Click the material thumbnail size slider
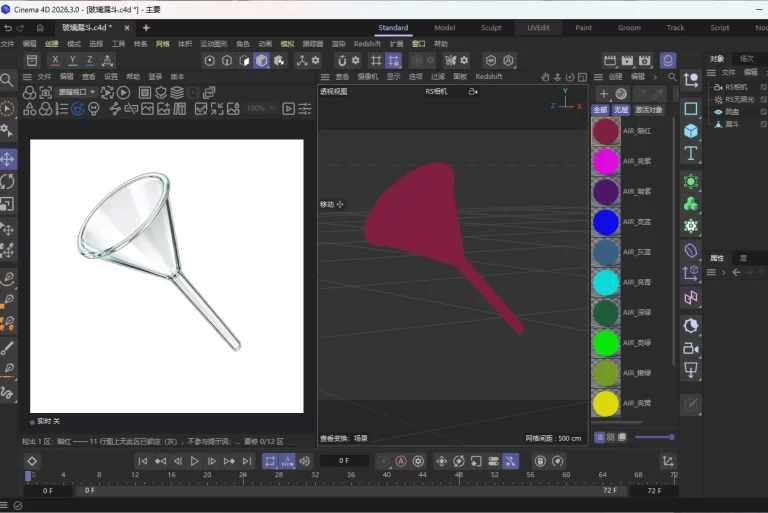The height and width of the screenshot is (513, 768). (x=655, y=437)
